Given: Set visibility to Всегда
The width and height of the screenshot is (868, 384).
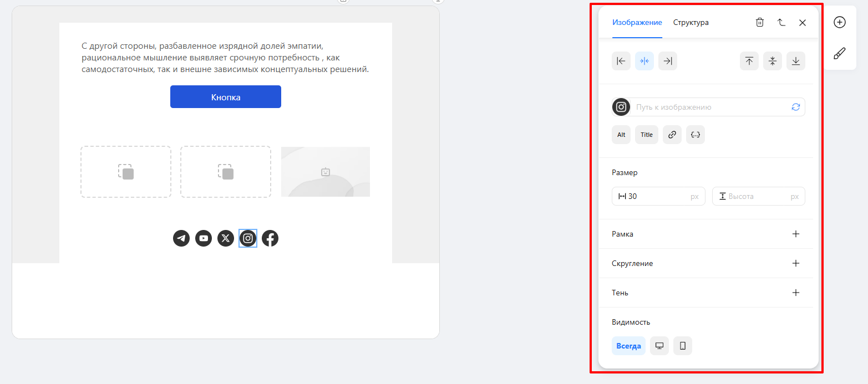Looking at the screenshot, I should point(628,346).
